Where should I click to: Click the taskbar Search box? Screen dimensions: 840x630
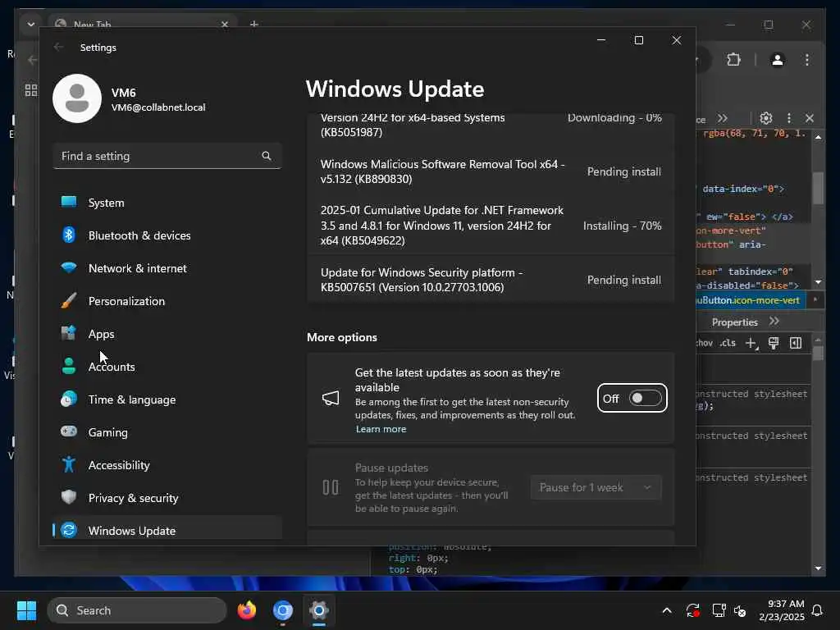[x=137, y=610]
